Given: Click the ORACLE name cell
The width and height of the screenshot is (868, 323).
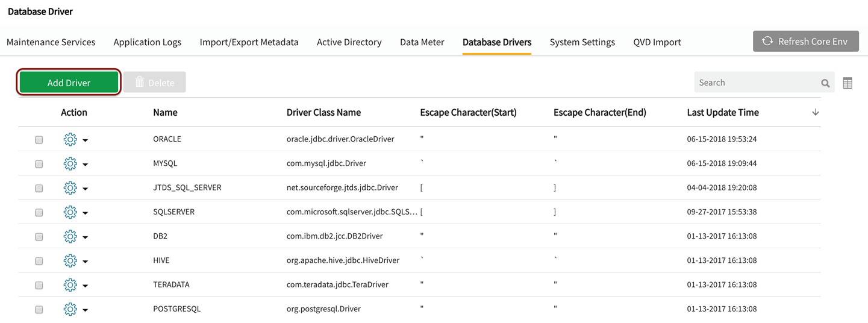Looking at the screenshot, I should coord(167,139).
